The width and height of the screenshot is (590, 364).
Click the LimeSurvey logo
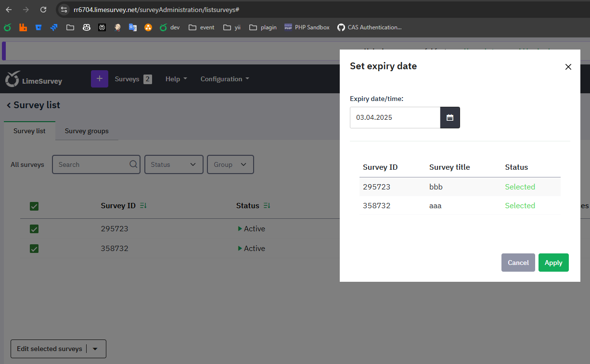coord(34,79)
